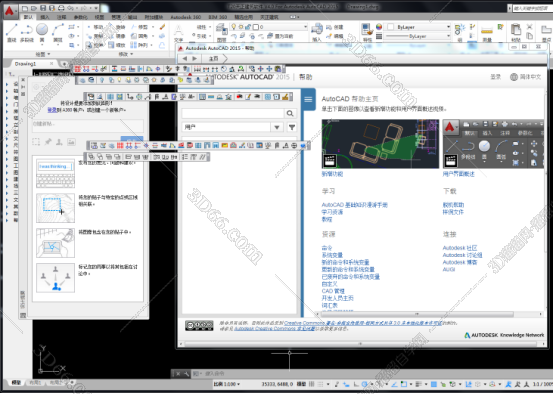
Task: Click the new features video thumbnail
Action: (x=380, y=144)
